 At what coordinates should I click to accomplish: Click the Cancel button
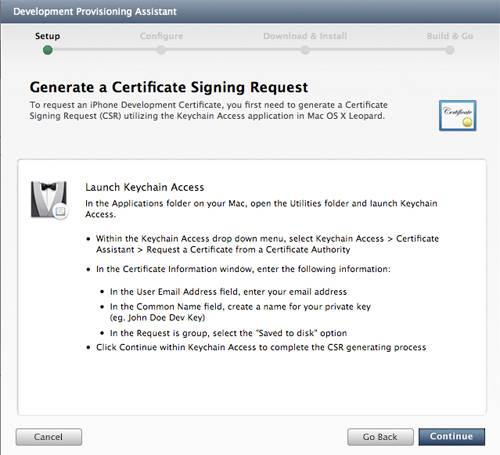(x=49, y=437)
